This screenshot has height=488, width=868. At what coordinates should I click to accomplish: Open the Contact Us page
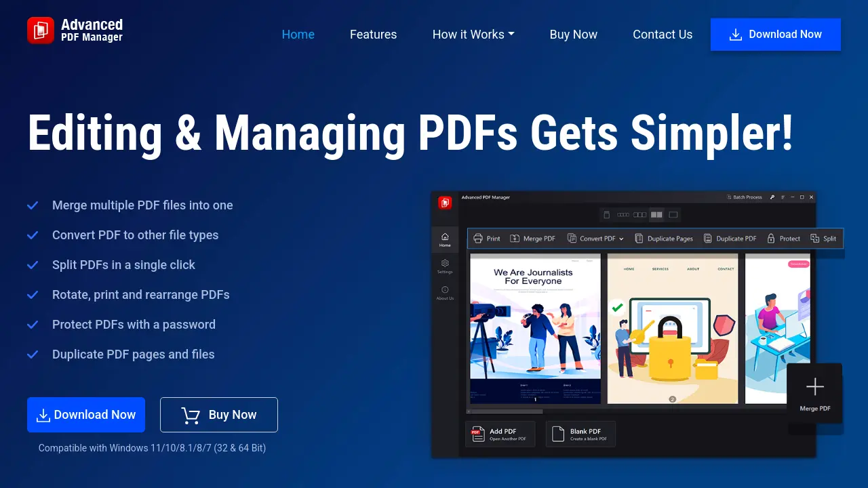click(663, 35)
